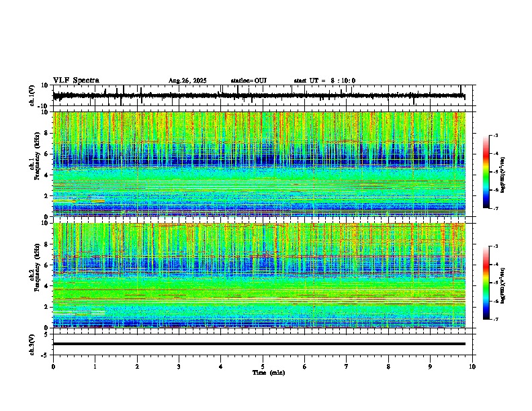The image size is (532, 411).
Task: Click inside the ch.2 spectrogram panel
Action: (x=259, y=275)
